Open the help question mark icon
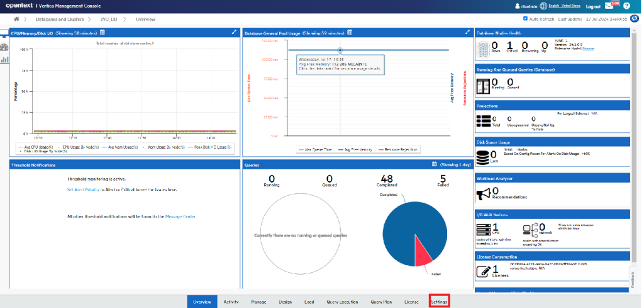644x308 pixels. [626, 6]
